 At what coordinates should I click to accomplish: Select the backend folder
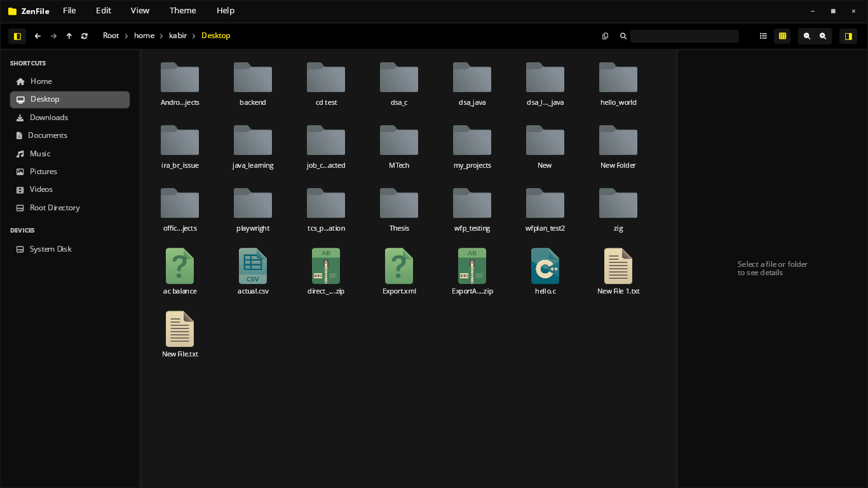coord(253,83)
